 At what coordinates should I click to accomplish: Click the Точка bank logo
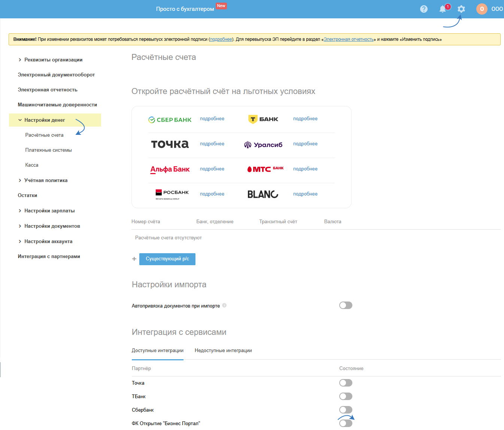[170, 144]
